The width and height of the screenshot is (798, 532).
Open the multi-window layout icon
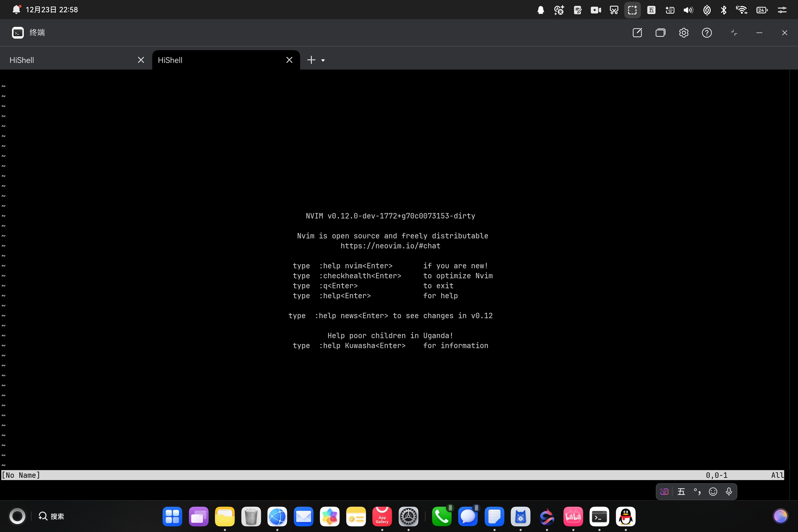click(660, 32)
